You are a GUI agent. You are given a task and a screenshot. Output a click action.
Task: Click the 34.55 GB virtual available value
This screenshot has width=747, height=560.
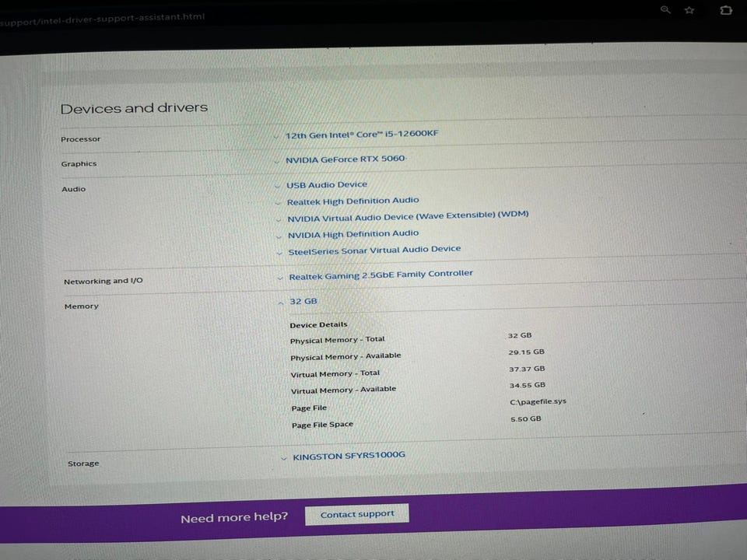click(x=528, y=385)
